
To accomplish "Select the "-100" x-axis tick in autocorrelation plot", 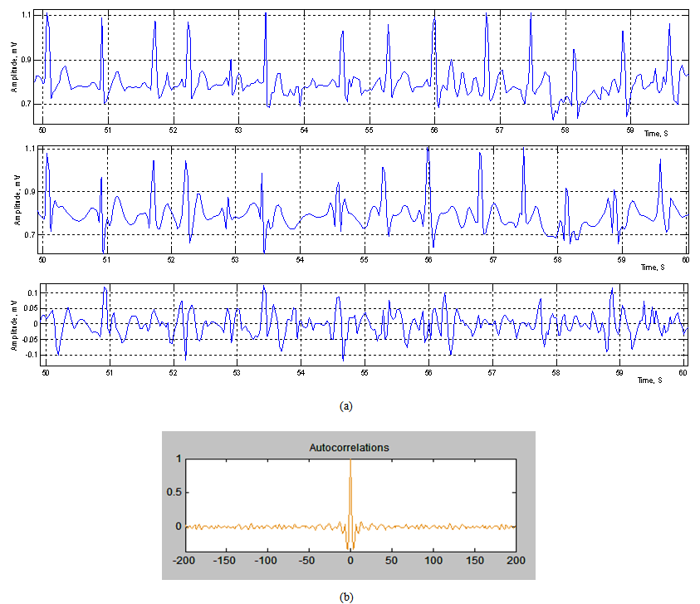I will tap(267, 561).
